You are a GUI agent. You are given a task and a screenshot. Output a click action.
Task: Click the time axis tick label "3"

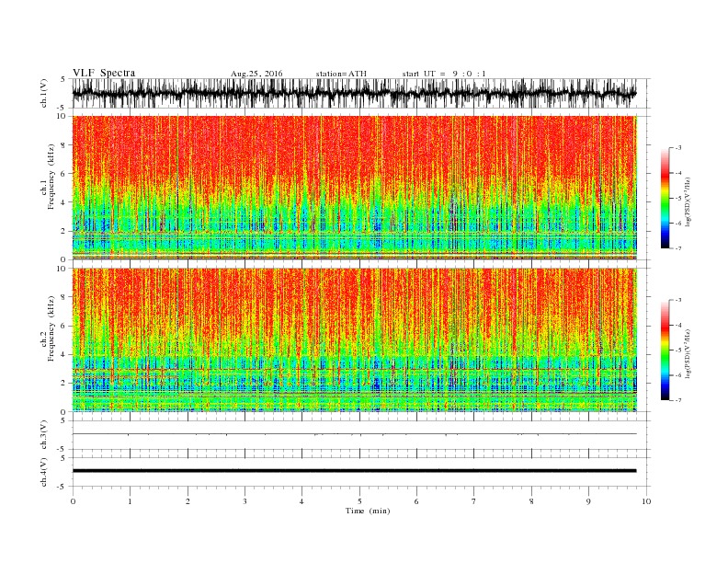point(245,501)
